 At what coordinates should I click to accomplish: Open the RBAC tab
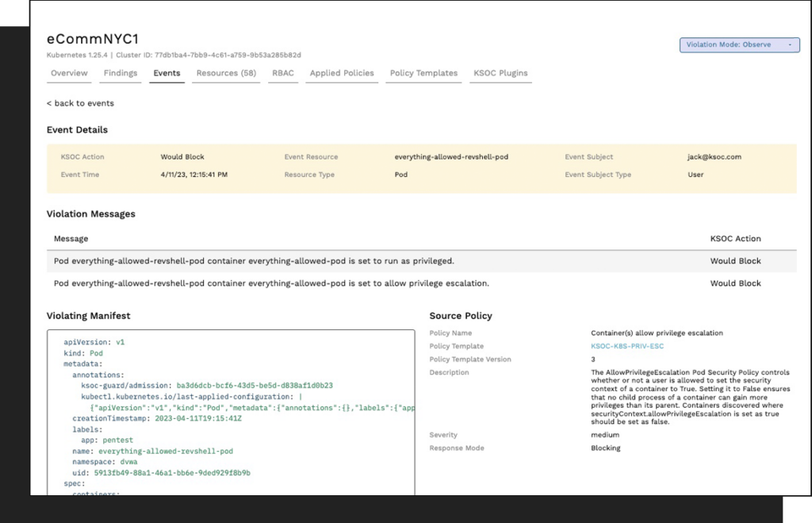pyautogui.click(x=283, y=73)
